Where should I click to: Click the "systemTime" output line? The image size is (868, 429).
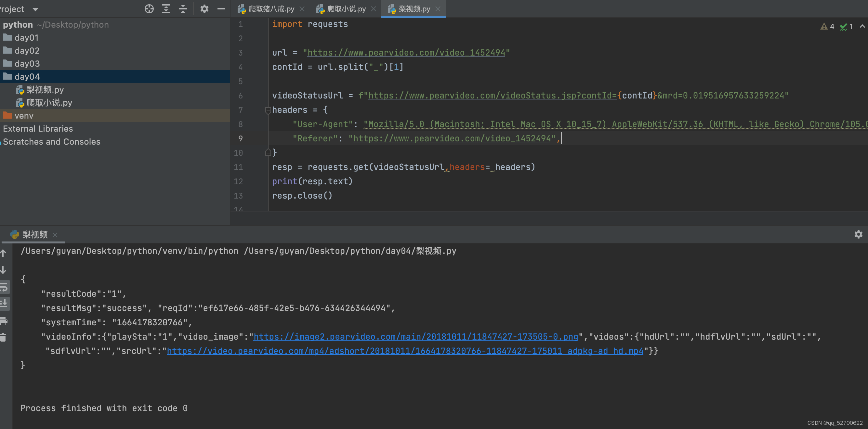(x=117, y=323)
